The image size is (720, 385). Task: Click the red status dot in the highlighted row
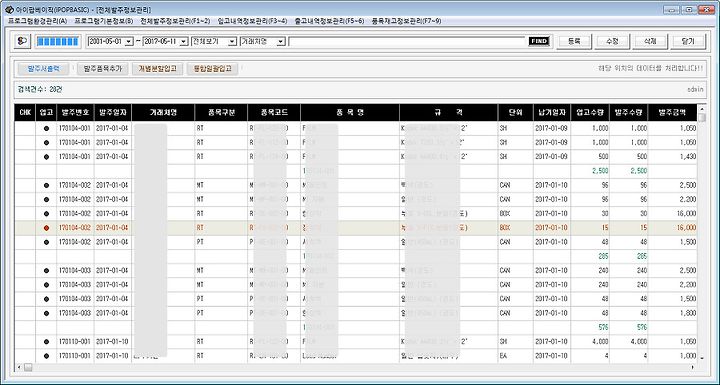point(46,228)
